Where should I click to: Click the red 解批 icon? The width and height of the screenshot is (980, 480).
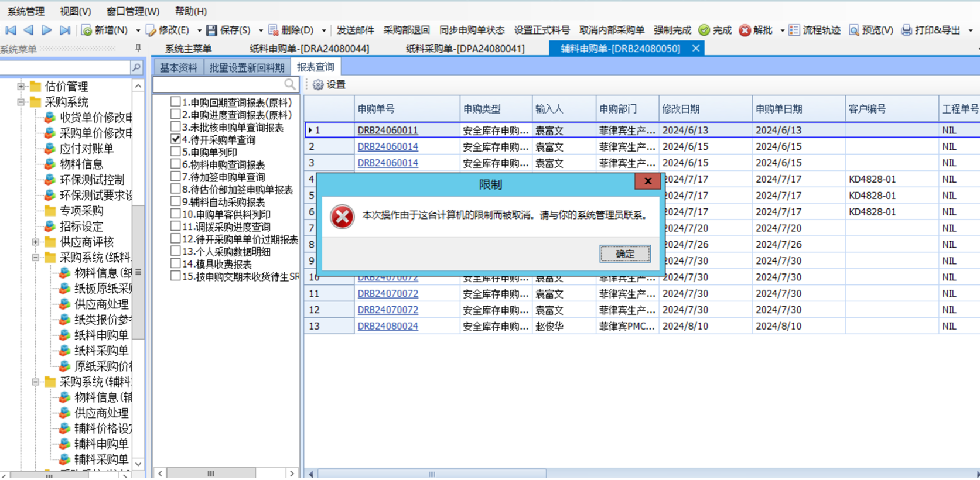(x=745, y=30)
